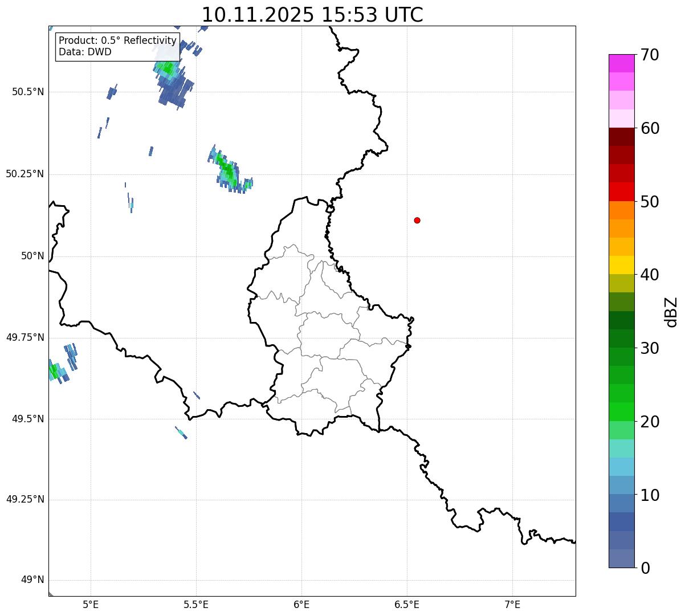This screenshot has height=616, width=685.
Task: Click the radar echo near 50.25°N 5.65°E
Action: [x=228, y=170]
